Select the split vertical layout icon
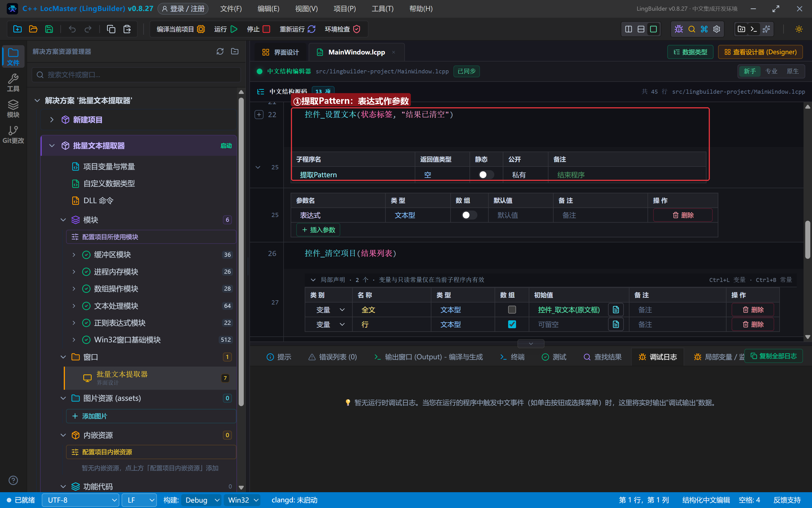 [629, 29]
